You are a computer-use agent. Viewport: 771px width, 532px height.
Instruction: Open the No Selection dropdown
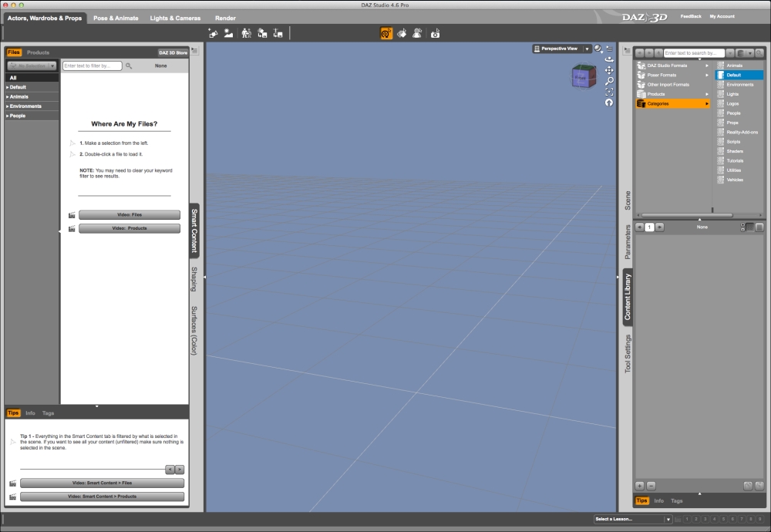pyautogui.click(x=32, y=66)
